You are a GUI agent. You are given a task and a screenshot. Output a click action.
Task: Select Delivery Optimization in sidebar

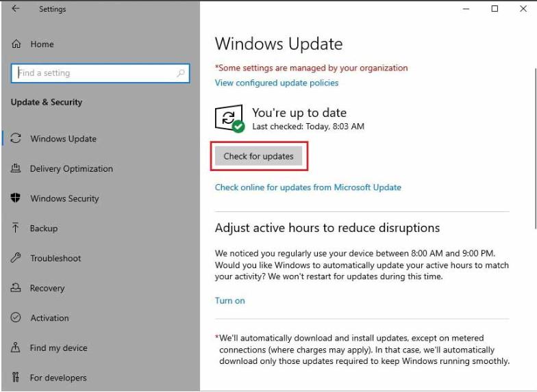click(71, 169)
